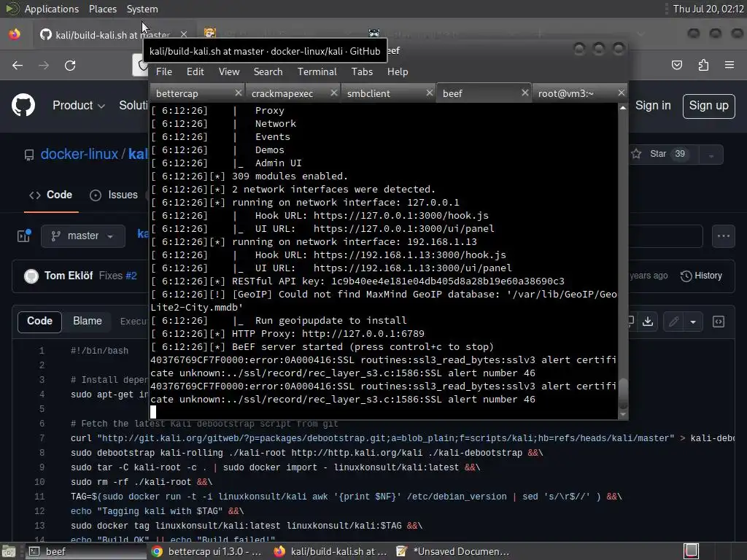Download the raw build-kali.sh file
Screen dimensions: 747x560
648,322
